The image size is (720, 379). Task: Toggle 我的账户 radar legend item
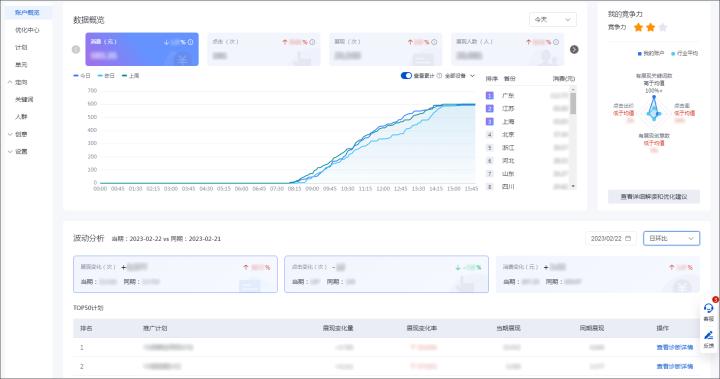pyautogui.click(x=651, y=54)
